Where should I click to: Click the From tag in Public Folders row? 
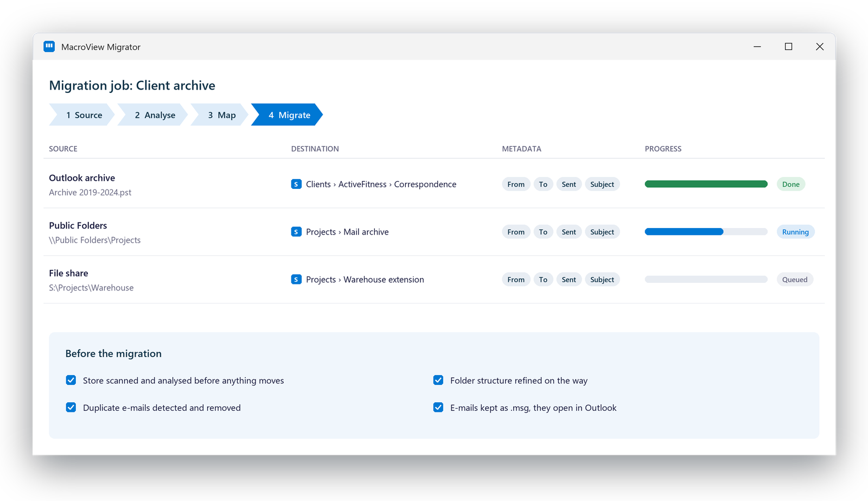click(x=516, y=232)
